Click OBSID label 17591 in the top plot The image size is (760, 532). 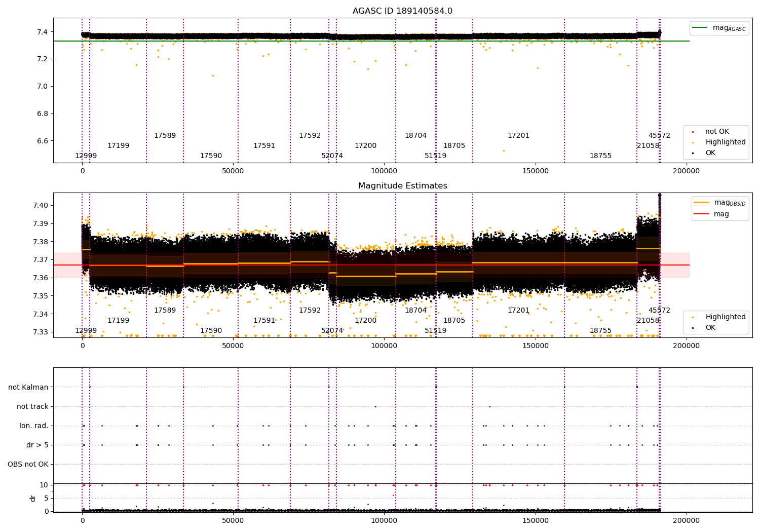pyautogui.click(x=264, y=146)
